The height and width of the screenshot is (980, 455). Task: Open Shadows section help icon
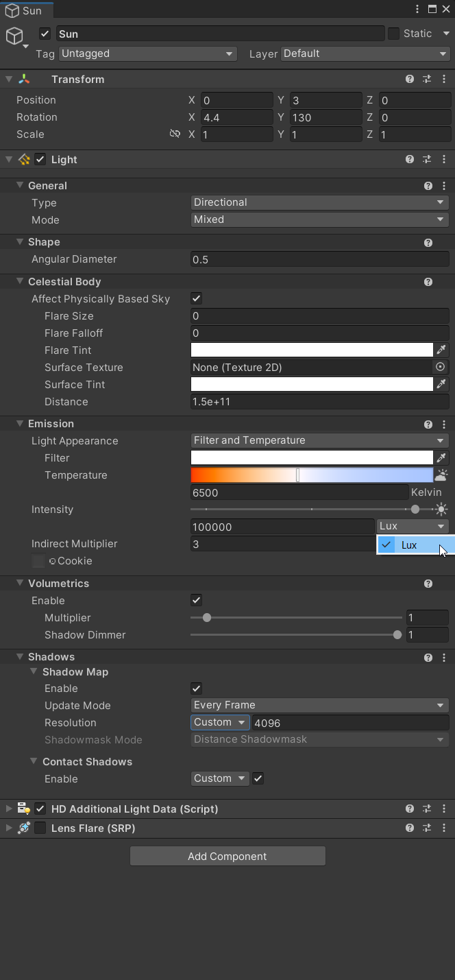(428, 657)
